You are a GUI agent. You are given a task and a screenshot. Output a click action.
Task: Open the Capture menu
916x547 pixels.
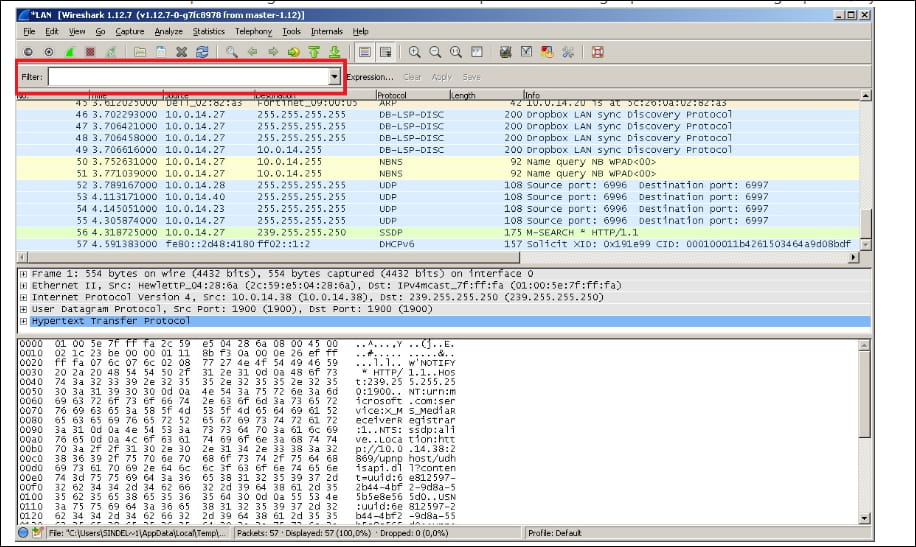click(130, 32)
